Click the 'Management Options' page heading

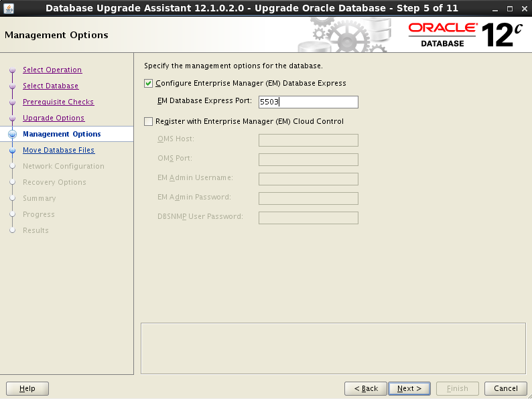56,35
